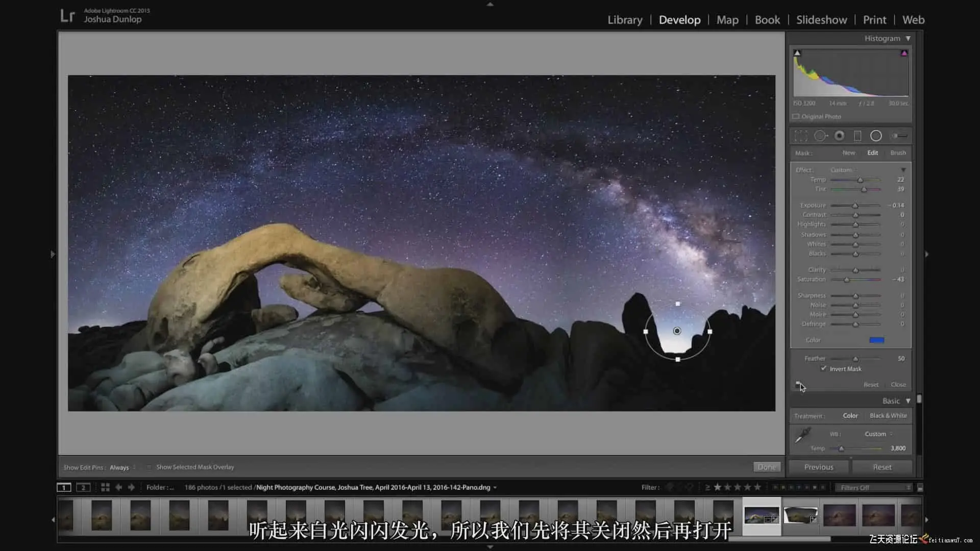Collapse the Histogram panel
This screenshot has width=980, height=551.
(x=908, y=38)
